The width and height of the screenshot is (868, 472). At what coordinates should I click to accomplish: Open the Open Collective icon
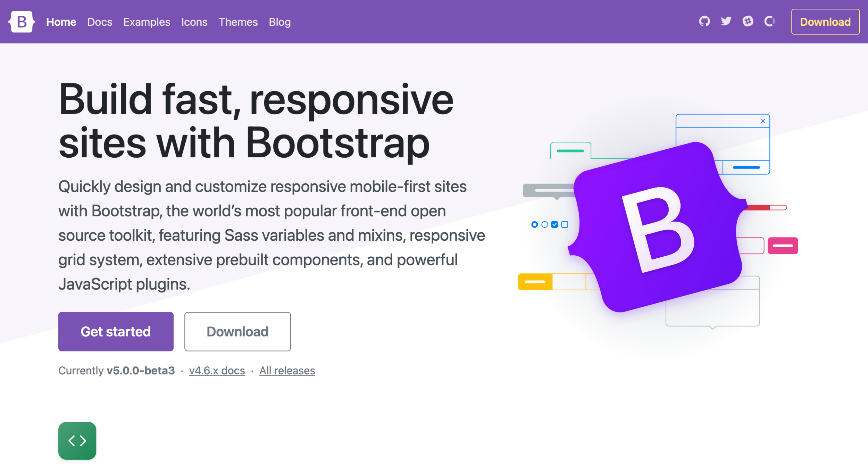click(769, 22)
